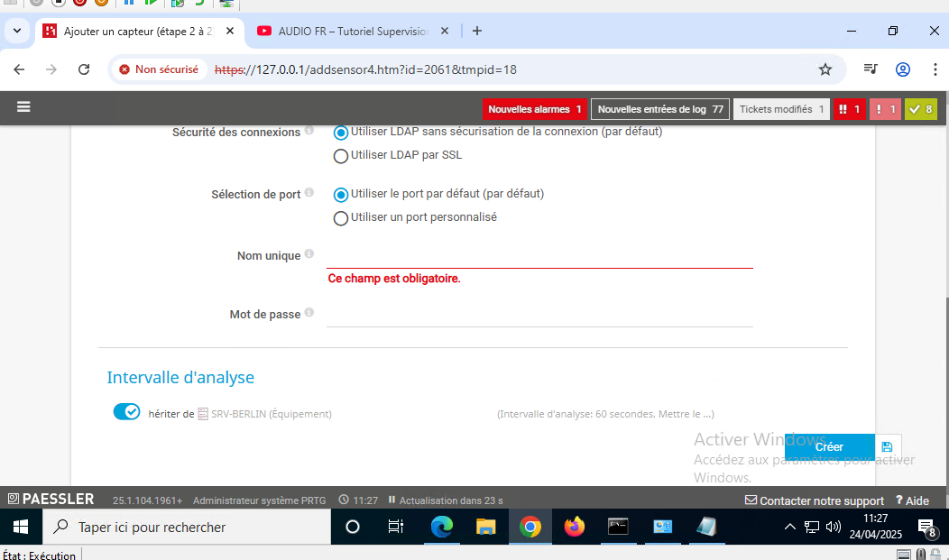Viewport: 949px width, 560px height.
Task: Bookmark this page with the star icon
Action: [825, 69]
